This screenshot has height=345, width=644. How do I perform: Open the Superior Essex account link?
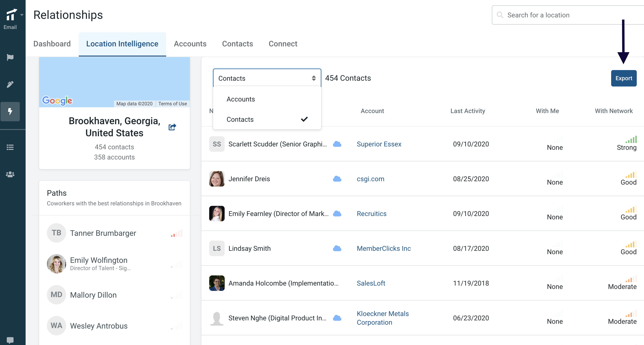379,144
